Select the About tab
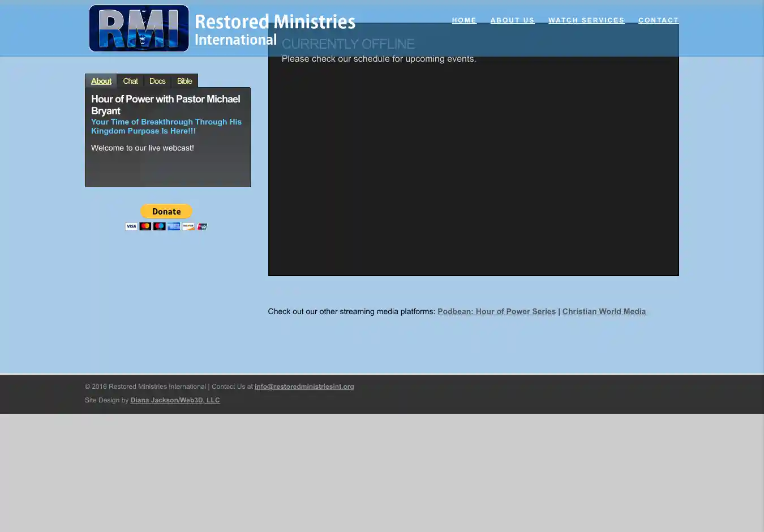The height and width of the screenshot is (532, 764). point(101,81)
